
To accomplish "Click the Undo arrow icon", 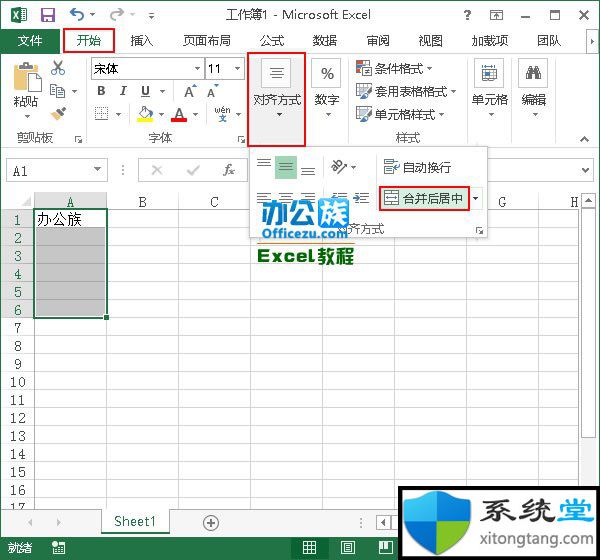I will [x=77, y=15].
